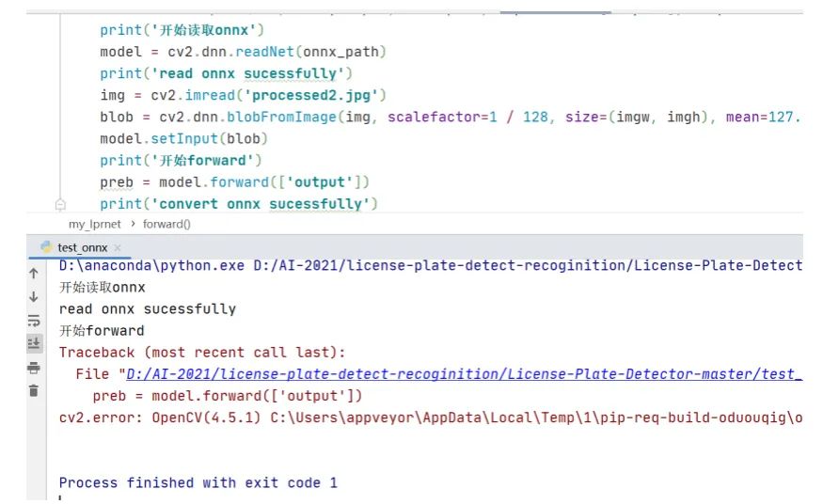The width and height of the screenshot is (839, 504).
Task: Toggle soft-wrap in the console
Action: tap(34, 321)
